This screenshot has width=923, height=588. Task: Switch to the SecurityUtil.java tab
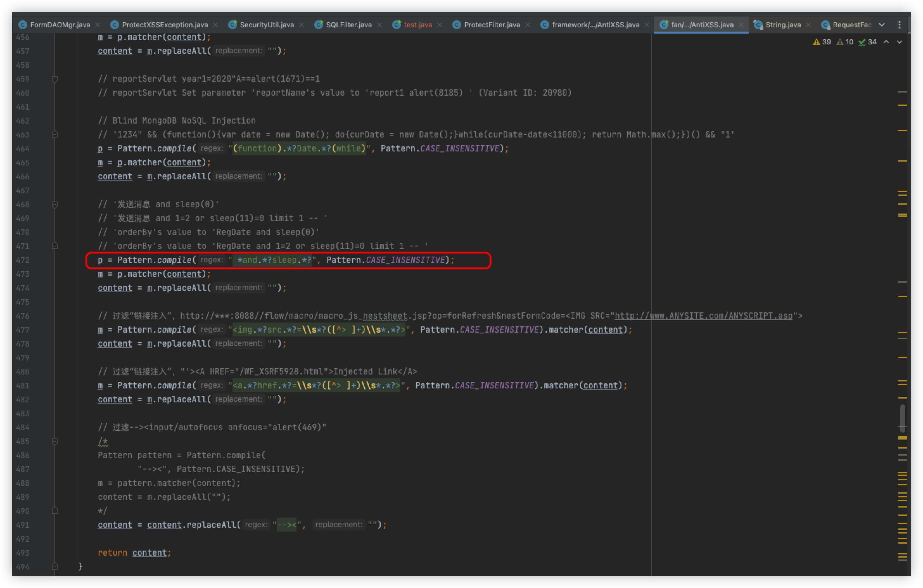coord(266,25)
